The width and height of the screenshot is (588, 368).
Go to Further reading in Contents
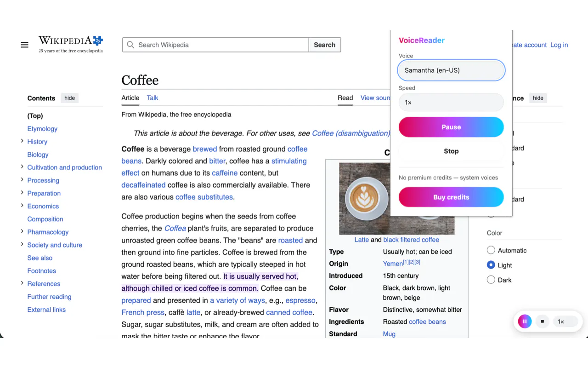tap(49, 297)
